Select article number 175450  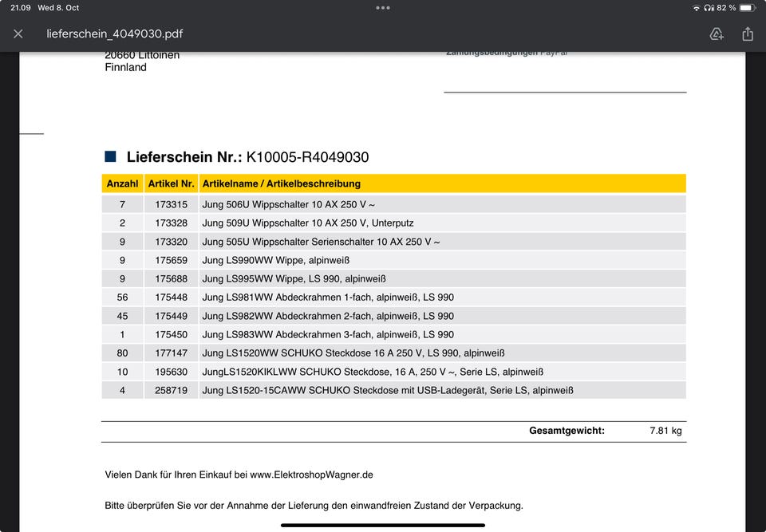pyautogui.click(x=171, y=335)
